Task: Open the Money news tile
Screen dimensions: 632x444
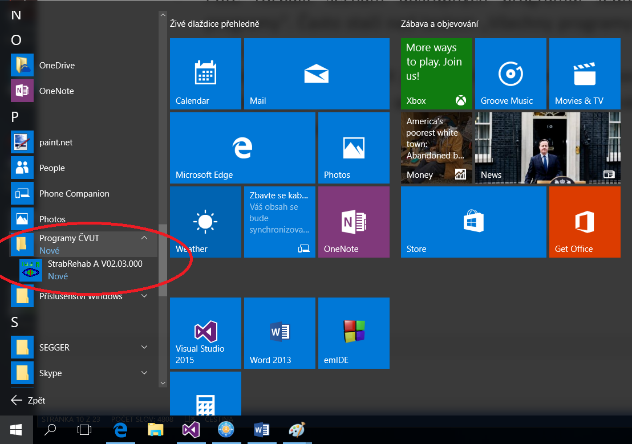Action: [436, 148]
